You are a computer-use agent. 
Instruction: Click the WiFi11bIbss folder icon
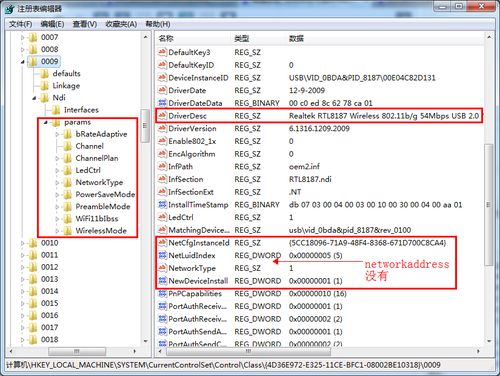pos(68,219)
